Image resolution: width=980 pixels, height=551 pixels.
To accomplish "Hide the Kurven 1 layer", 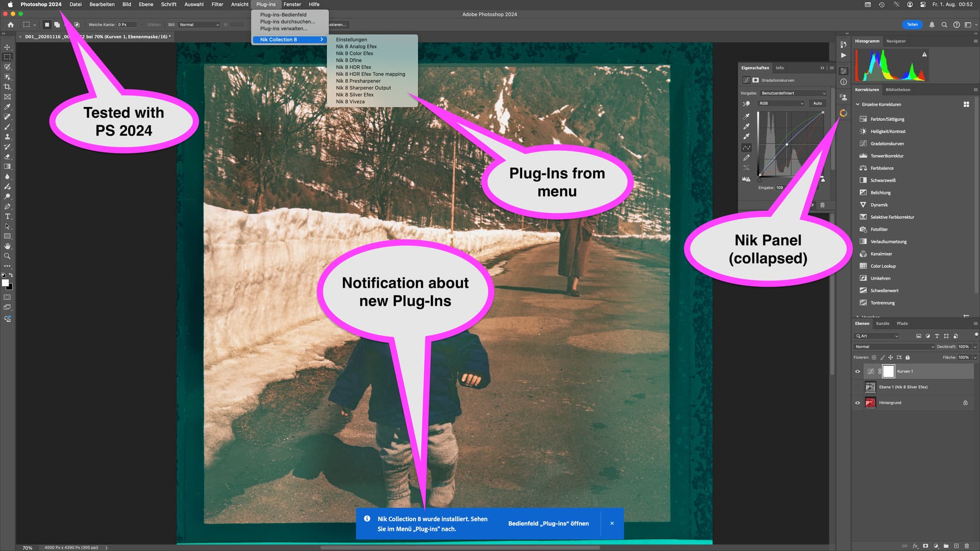I will click(857, 371).
